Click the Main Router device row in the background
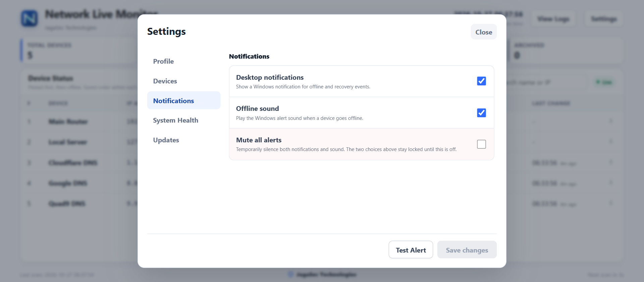Screen dimensions: 644x282 79,122
